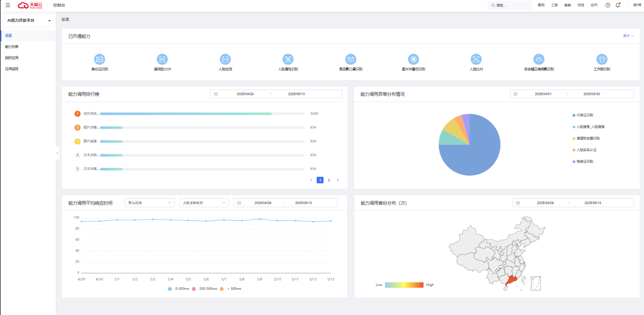Collapse the left sidebar with the arrow handle
Viewport: 644px width, 315px height.
tap(57, 153)
